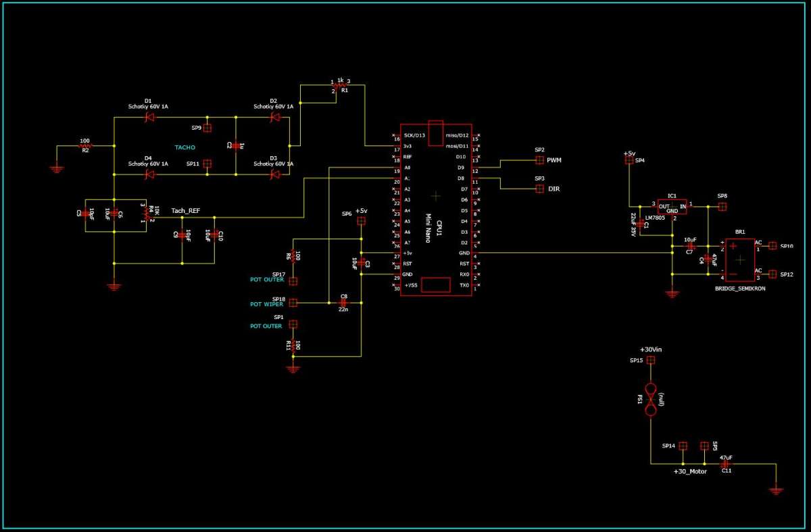This screenshot has width=811, height=532.
Task: Click the SP10 AC pad
Action: click(x=774, y=247)
